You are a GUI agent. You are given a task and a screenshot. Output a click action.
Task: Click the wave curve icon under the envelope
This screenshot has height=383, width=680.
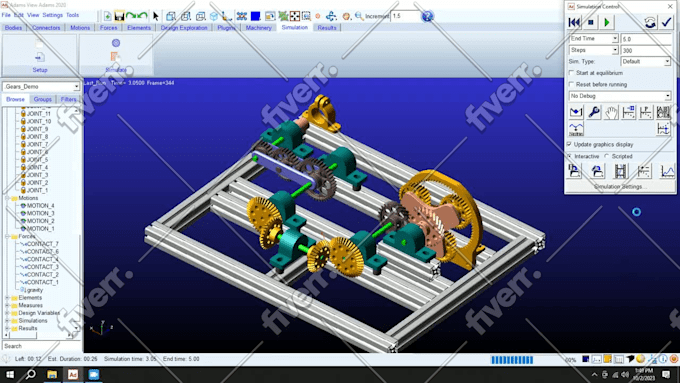click(576, 129)
